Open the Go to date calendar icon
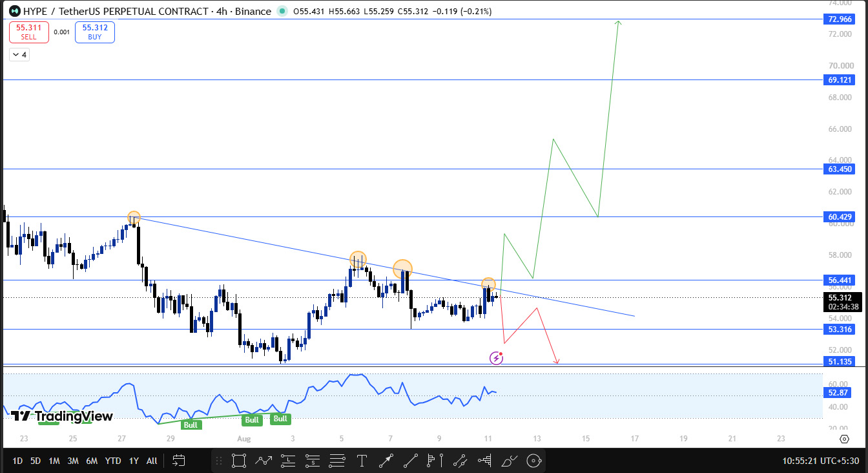 pyautogui.click(x=179, y=461)
